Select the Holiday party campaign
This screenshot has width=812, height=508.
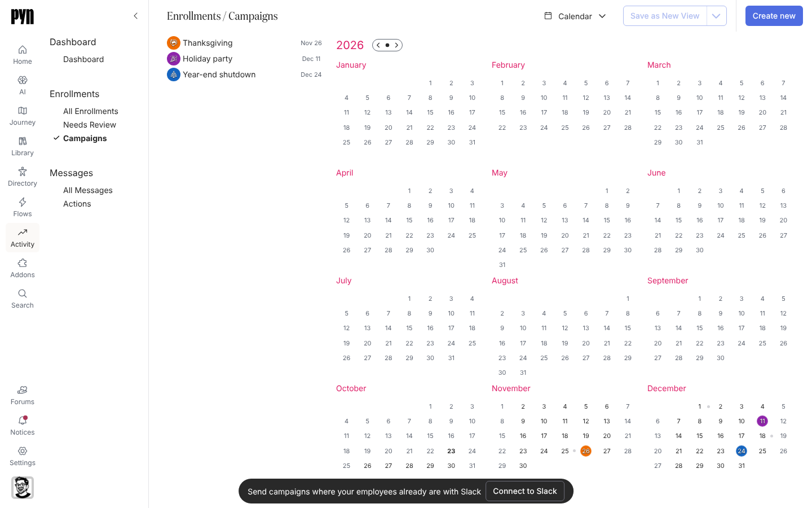pyautogui.click(x=245, y=59)
